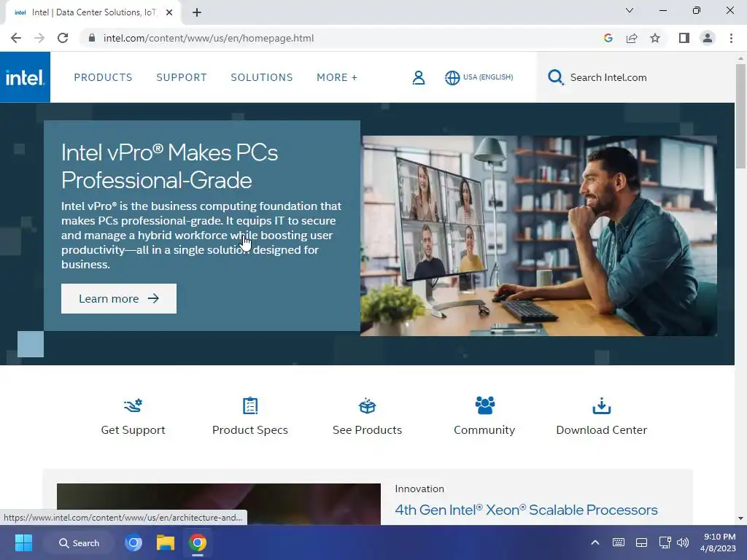The width and height of the screenshot is (747, 560).
Task: Open the clock showing 9:10 PM
Action: tap(719, 542)
